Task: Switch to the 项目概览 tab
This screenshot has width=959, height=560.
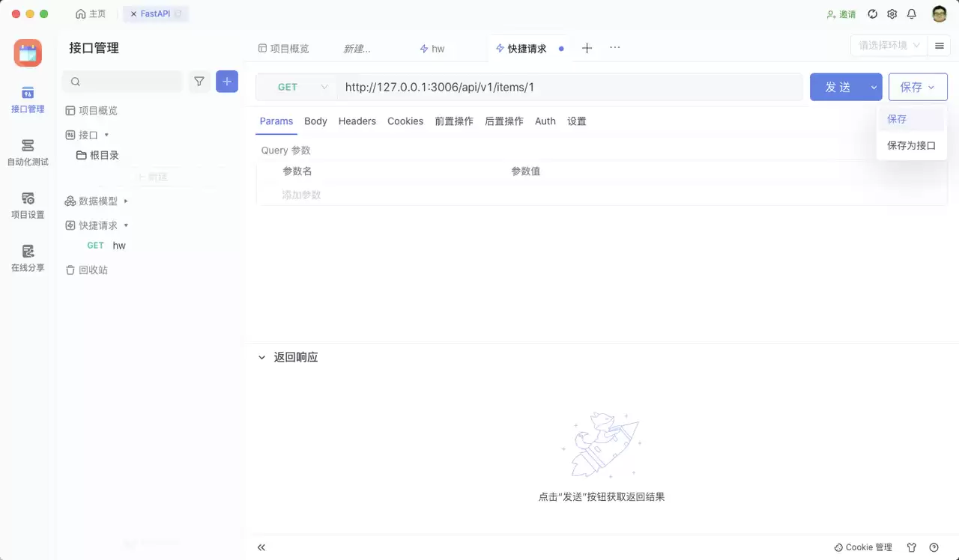Action: coord(283,49)
